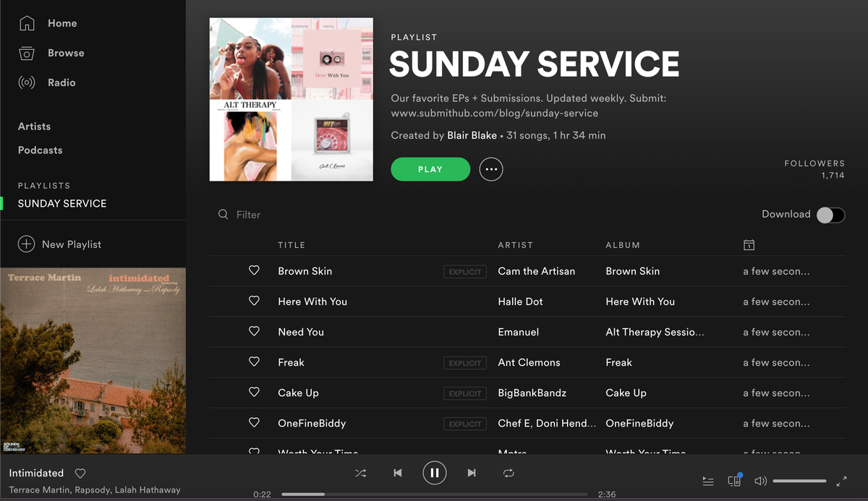The image size is (868, 501).
Task: Pause the current track
Action: [x=435, y=473]
